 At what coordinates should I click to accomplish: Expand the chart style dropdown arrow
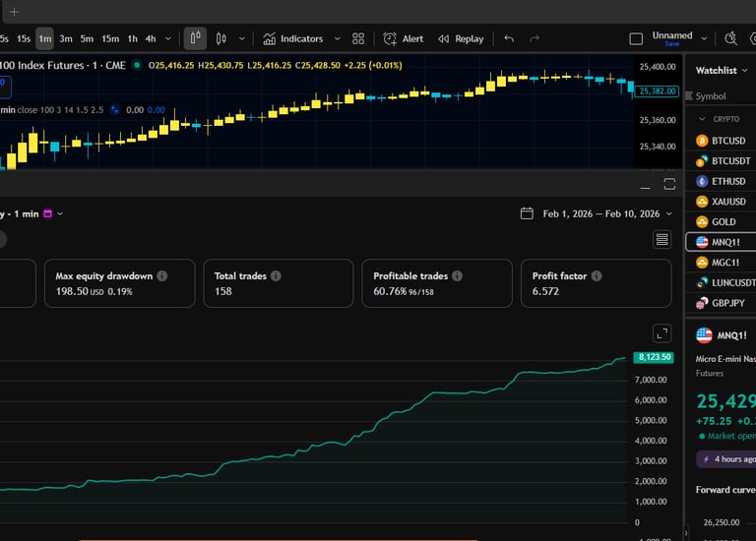pos(241,38)
